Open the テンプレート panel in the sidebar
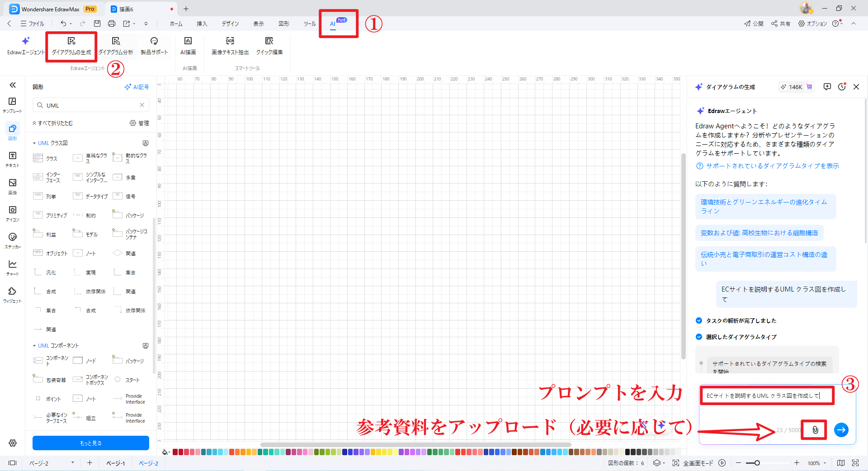The width and height of the screenshot is (868, 471). click(12, 105)
